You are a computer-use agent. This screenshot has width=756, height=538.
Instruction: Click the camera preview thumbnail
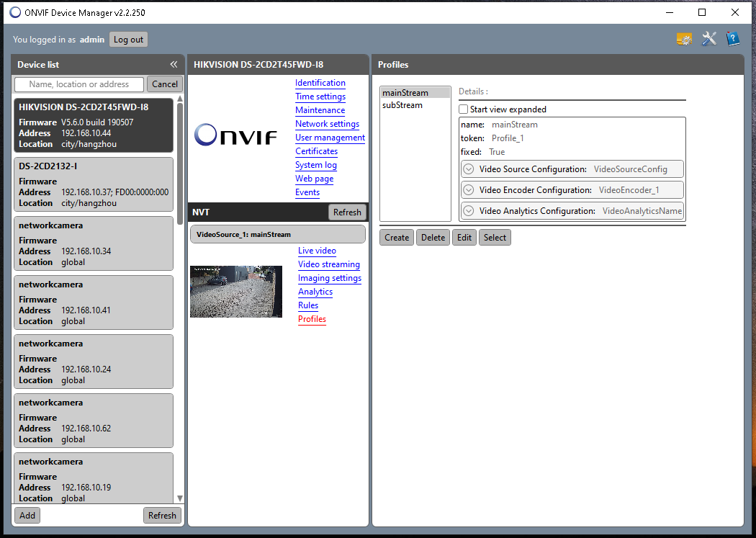235,292
